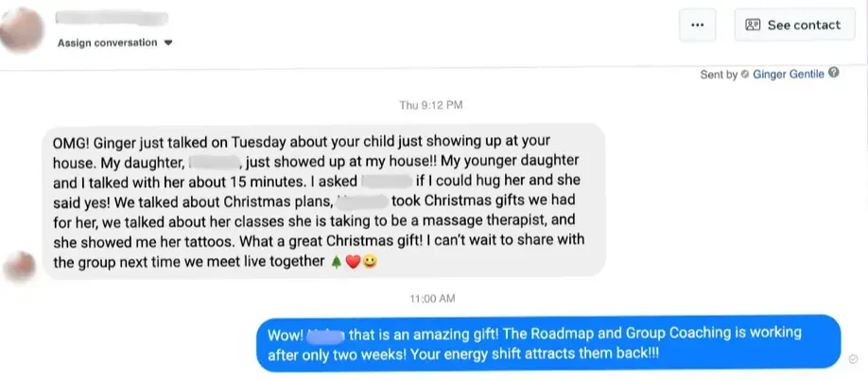Click the contact card icon in See contact
Screen dimensions: 868x381
(x=753, y=25)
